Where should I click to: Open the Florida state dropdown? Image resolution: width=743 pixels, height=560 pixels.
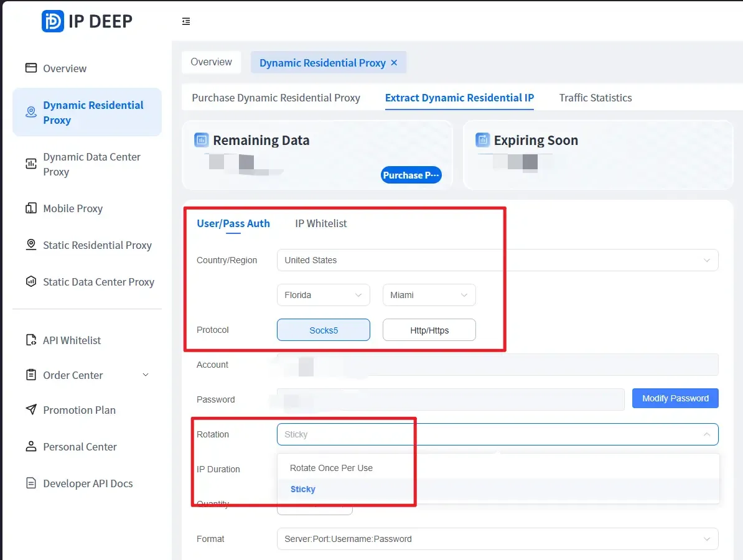tap(323, 295)
